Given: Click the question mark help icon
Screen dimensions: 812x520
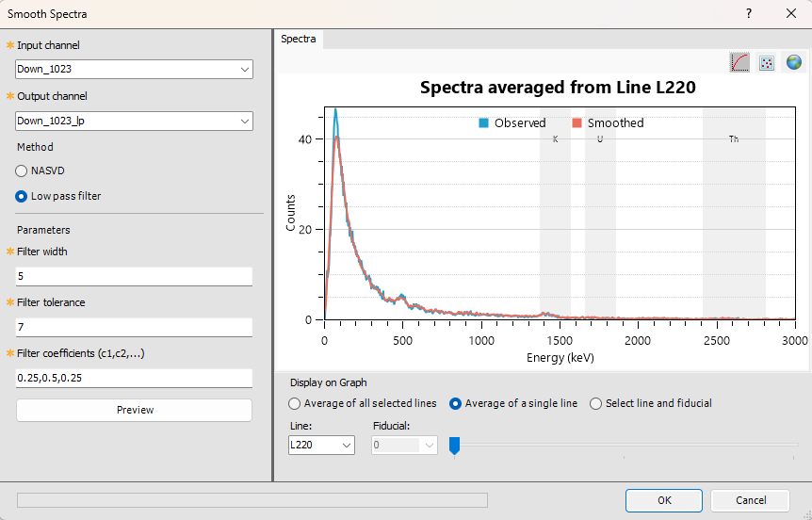Looking at the screenshot, I should (x=749, y=13).
